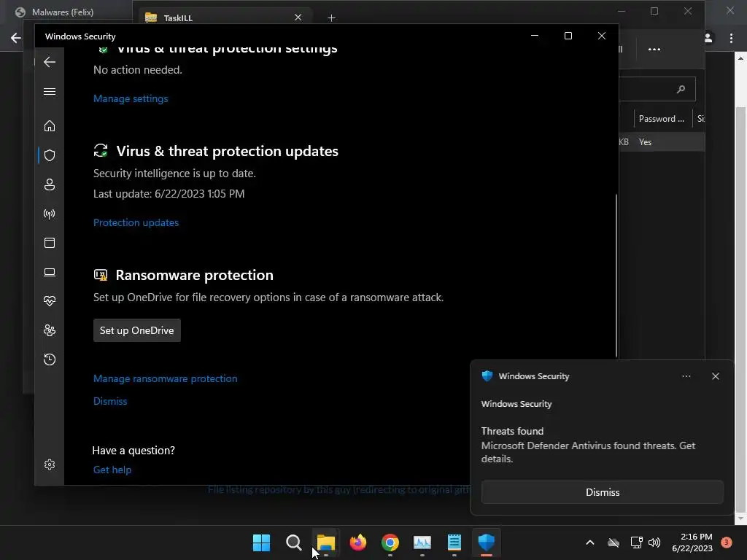Viewport: 747px width, 560px height.
Task: Open Notepad from taskbar
Action: pos(454,542)
